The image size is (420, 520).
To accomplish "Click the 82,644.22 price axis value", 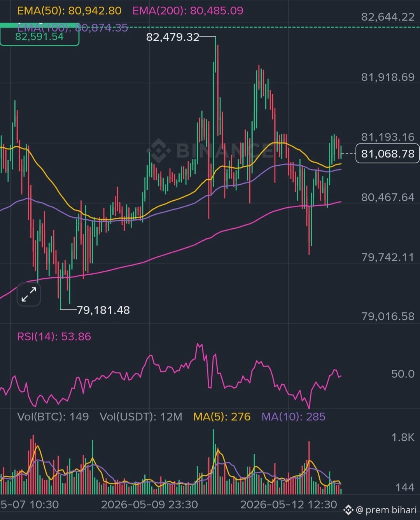I will pyautogui.click(x=388, y=17).
